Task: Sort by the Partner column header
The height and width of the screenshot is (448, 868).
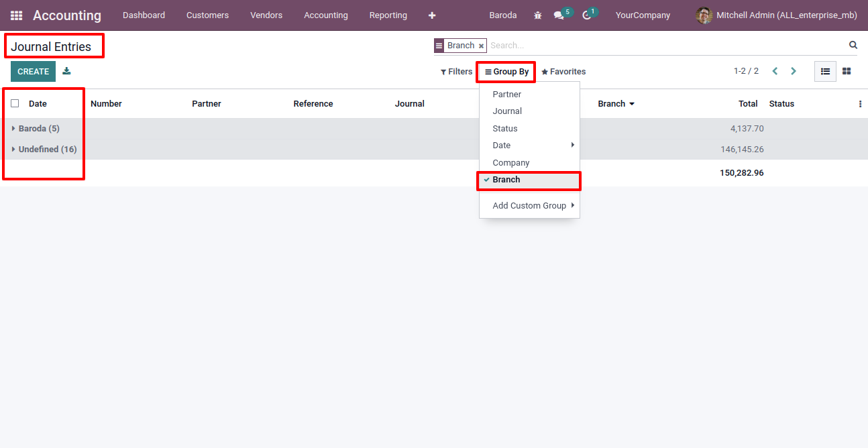Action: [x=207, y=104]
